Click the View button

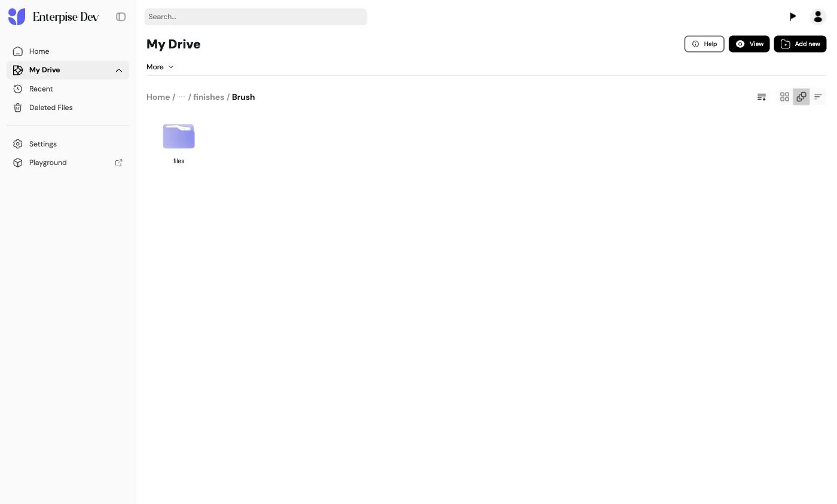[x=749, y=44]
